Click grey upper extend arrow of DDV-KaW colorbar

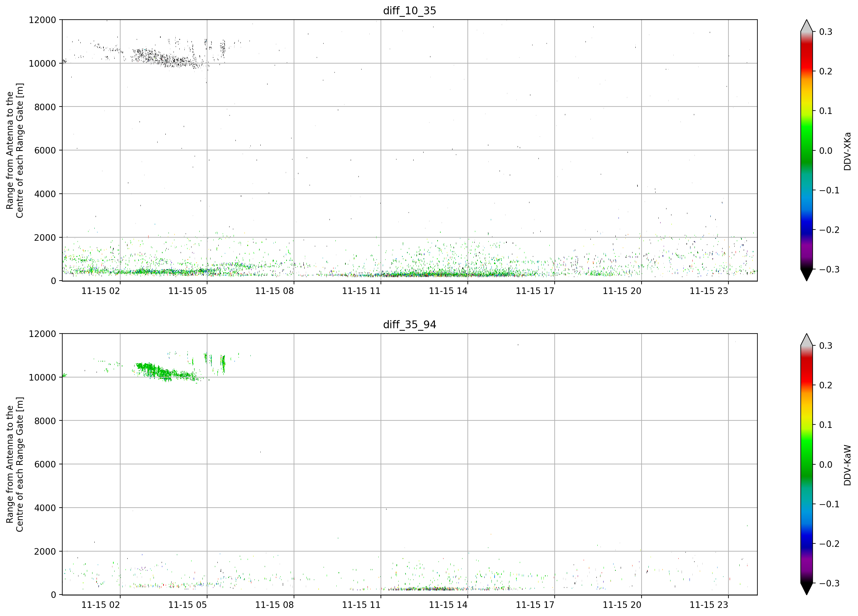807,340
